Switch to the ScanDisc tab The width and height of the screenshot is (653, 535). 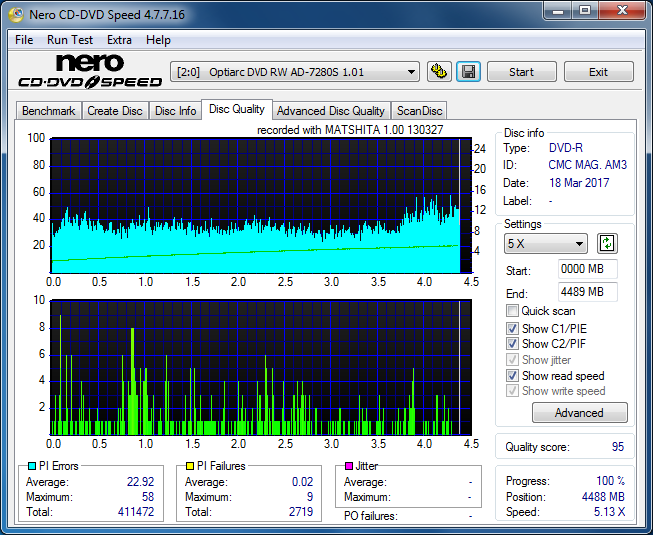point(419,111)
